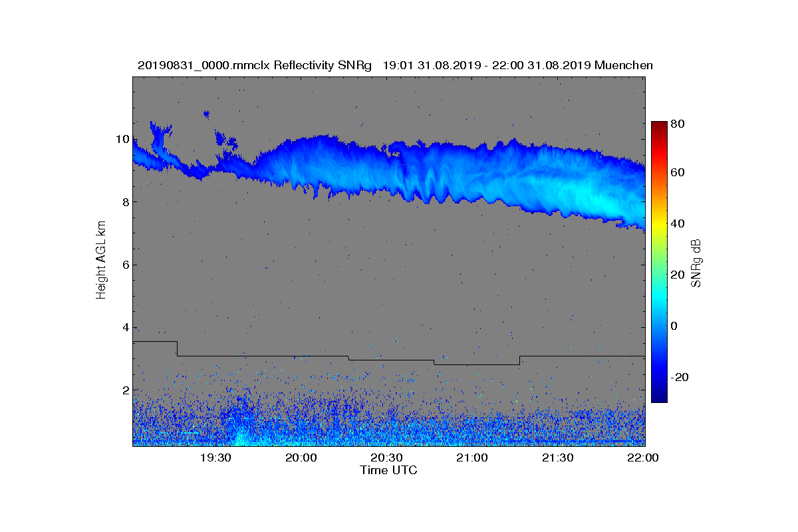Click the 'SNRg dB' colorbar label

click(696, 263)
